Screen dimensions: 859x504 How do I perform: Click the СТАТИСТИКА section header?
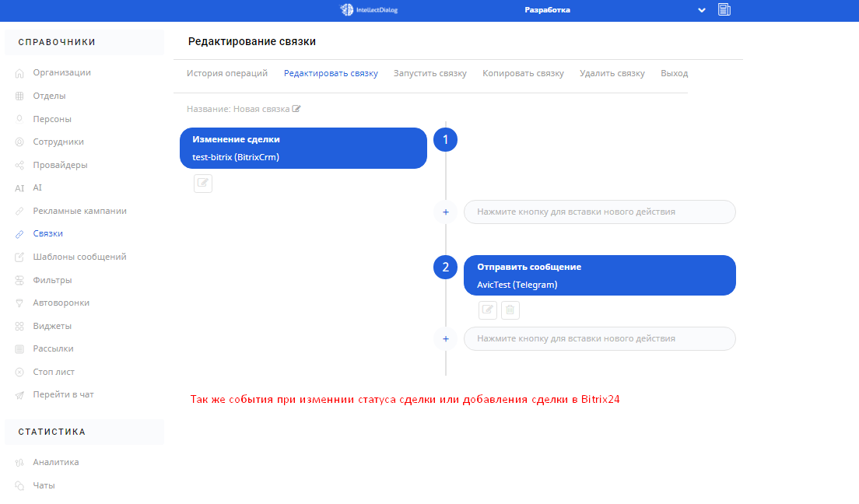[x=52, y=432]
